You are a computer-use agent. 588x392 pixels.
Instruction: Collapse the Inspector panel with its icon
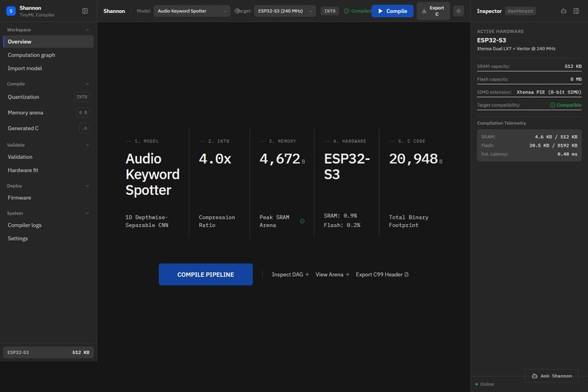click(576, 11)
